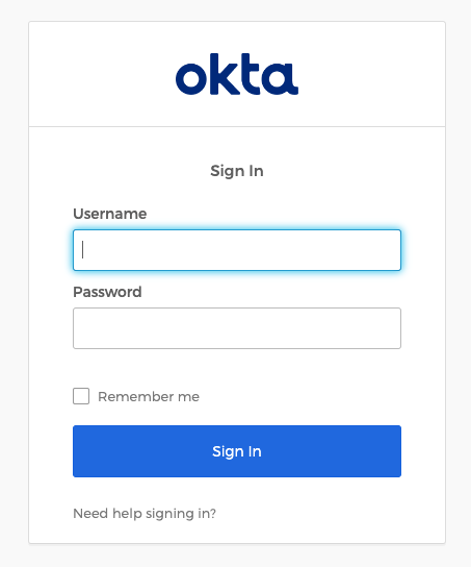Viewport: 472px width, 568px height.
Task: Click the Okta logo
Action: point(237,74)
